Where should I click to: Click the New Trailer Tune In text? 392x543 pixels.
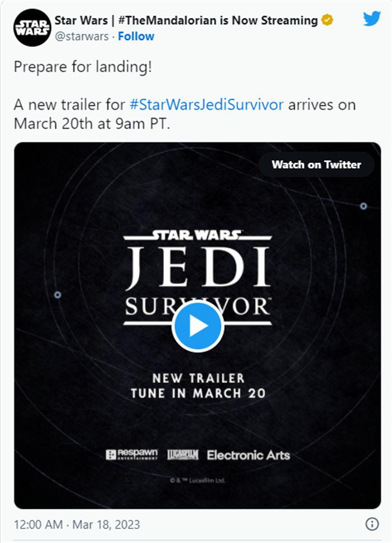[198, 386]
